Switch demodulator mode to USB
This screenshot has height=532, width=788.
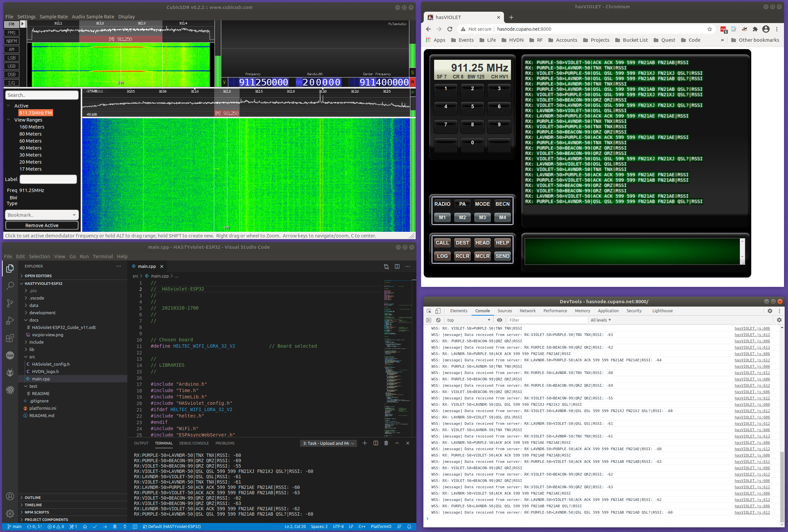[x=11, y=66]
